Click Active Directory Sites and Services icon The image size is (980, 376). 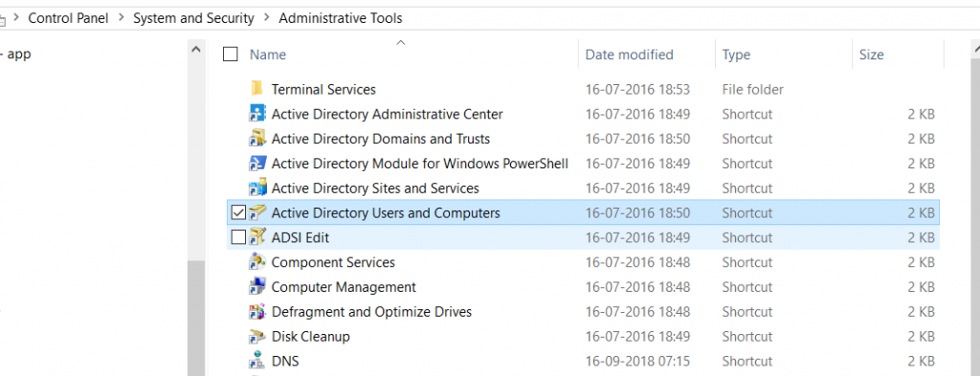click(256, 188)
